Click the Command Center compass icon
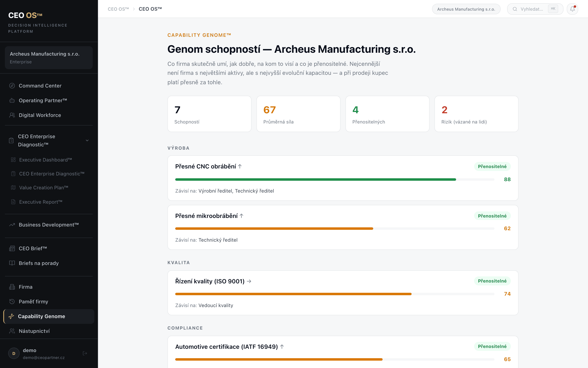The image size is (588, 368). [12, 86]
